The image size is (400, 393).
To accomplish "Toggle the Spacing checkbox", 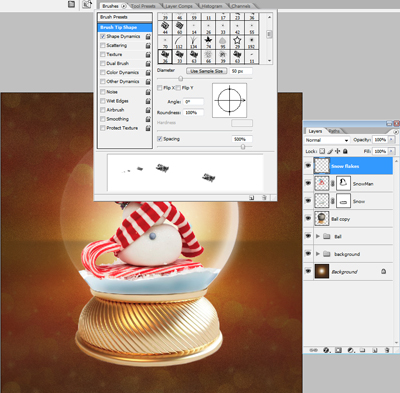I will (160, 139).
